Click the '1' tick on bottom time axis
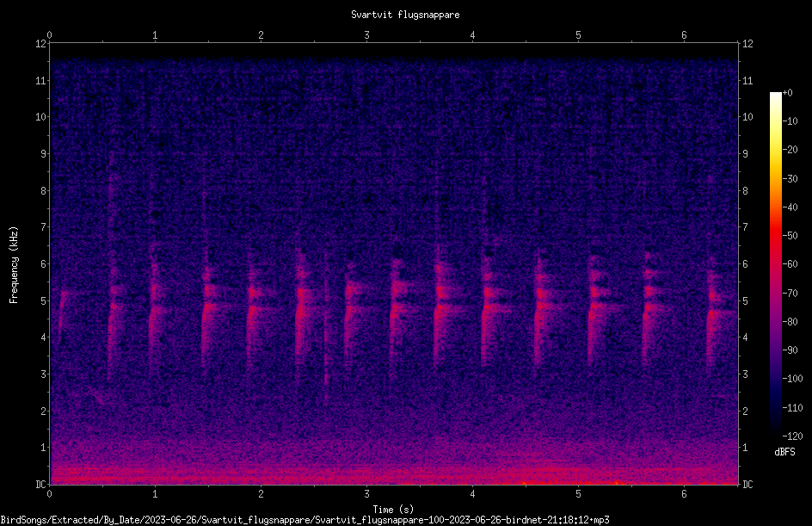812x526 pixels. tap(155, 494)
